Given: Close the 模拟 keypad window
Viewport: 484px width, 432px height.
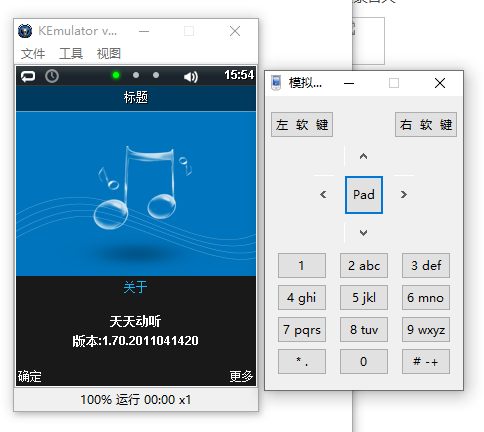Looking at the screenshot, I should click(x=440, y=83).
